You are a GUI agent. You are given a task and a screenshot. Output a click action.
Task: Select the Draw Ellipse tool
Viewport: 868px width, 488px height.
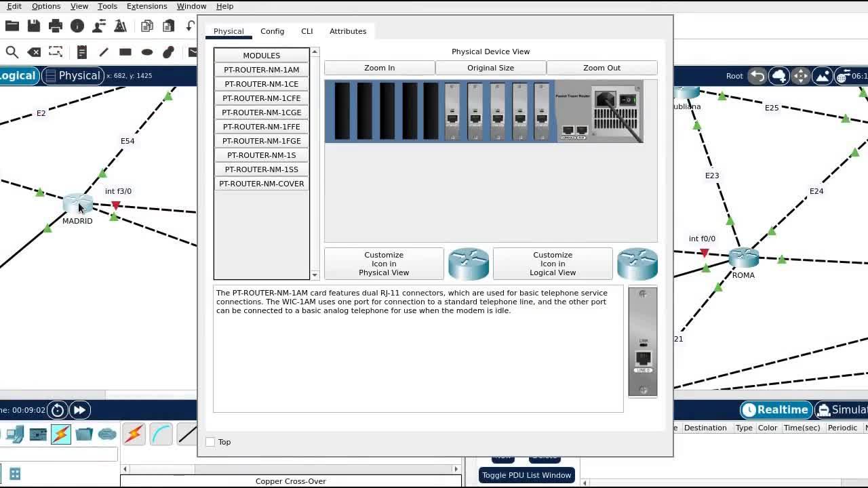coord(147,52)
